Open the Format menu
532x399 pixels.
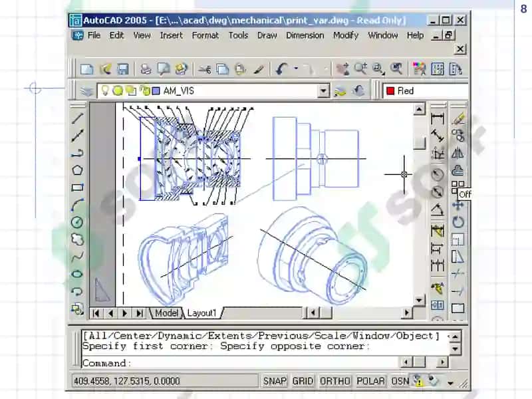pyautogui.click(x=205, y=35)
